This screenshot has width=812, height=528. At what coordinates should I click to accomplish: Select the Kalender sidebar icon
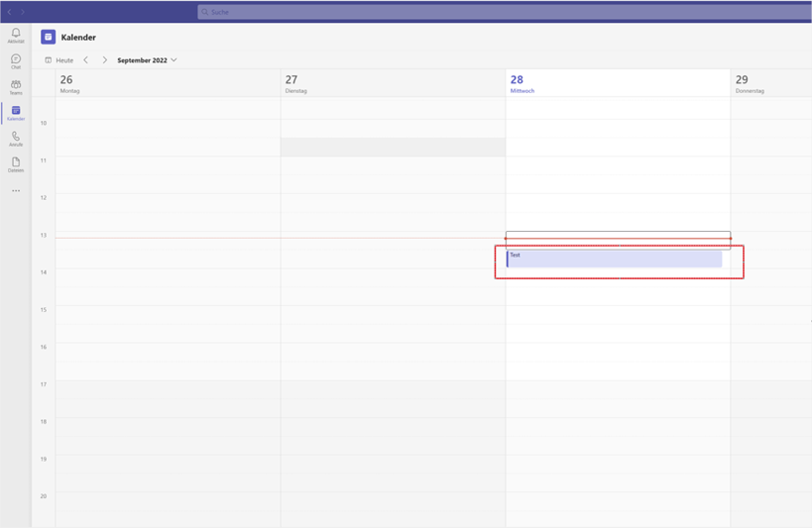click(x=16, y=113)
